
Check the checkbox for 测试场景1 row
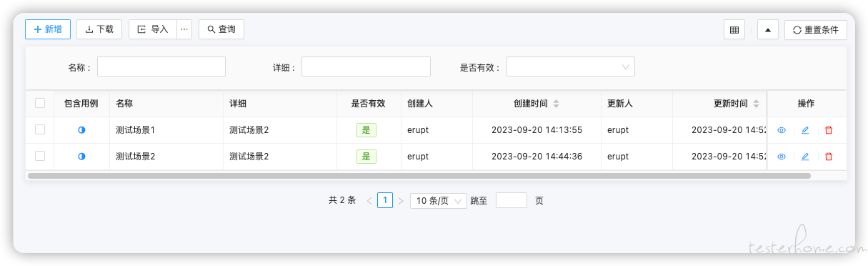[40, 129]
